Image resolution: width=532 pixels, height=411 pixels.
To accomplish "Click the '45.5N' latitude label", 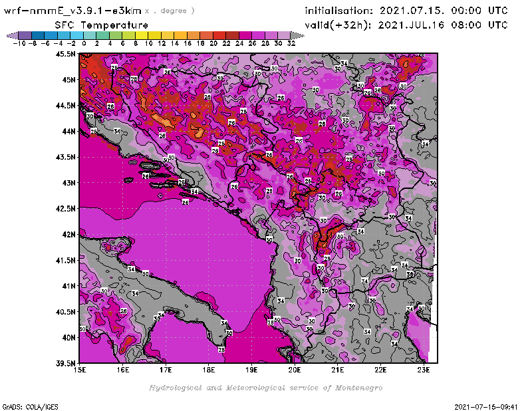I will coord(66,54).
